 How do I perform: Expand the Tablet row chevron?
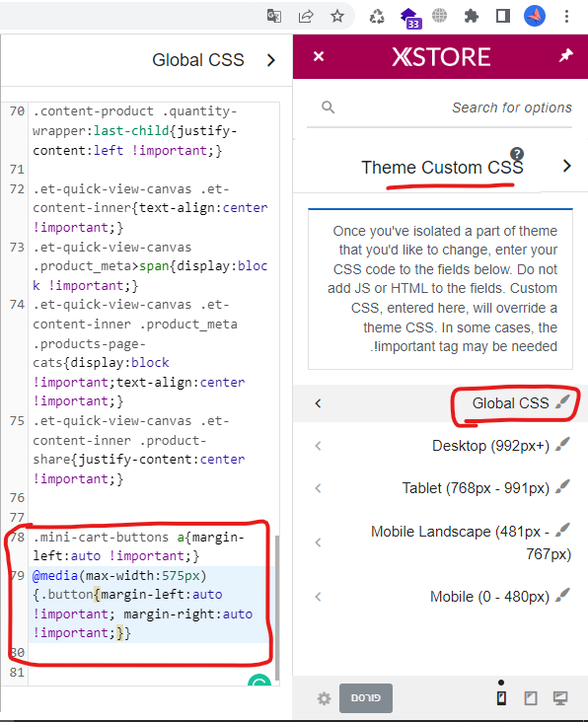tap(318, 488)
